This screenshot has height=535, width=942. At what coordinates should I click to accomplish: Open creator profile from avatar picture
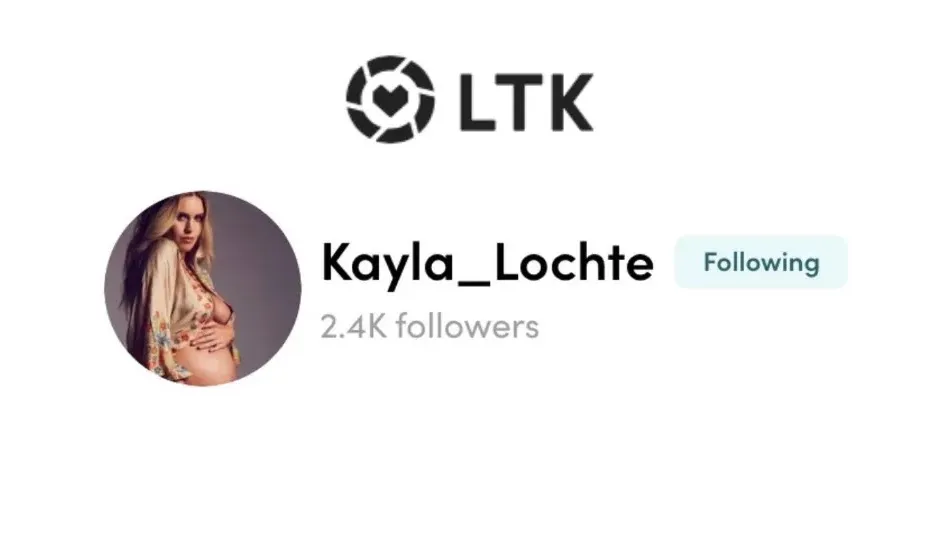(x=202, y=288)
